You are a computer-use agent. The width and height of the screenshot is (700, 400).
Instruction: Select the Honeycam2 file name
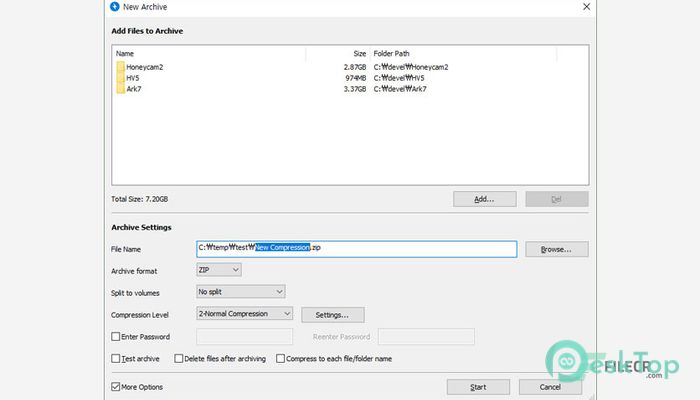pyautogui.click(x=145, y=67)
